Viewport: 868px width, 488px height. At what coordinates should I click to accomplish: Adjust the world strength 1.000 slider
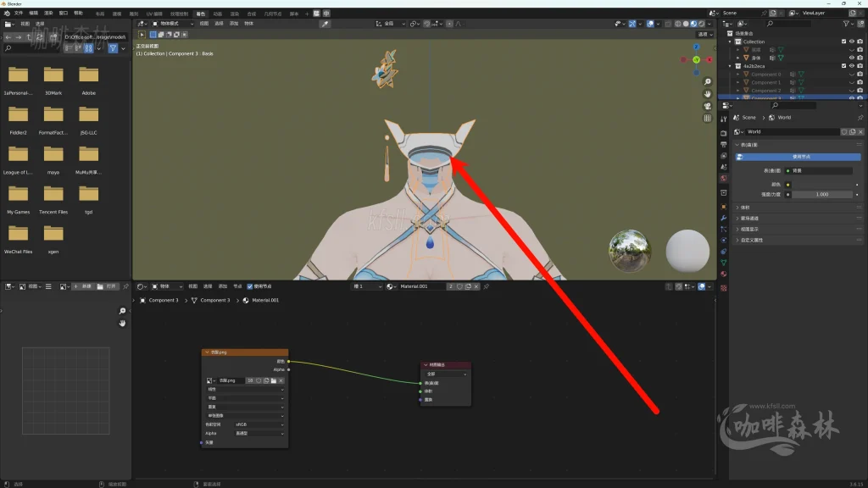coord(822,195)
